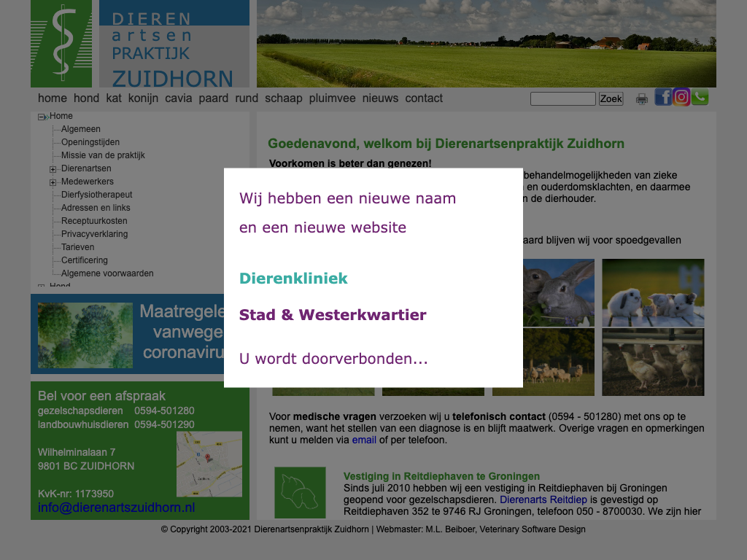This screenshot has width=747, height=560.
Task: Open the 'Dierenarts Reitdiep' link
Action: coord(543,499)
